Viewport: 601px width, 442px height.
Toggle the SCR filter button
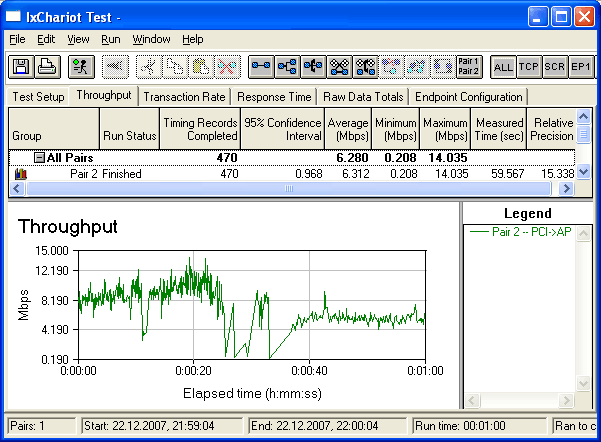(555, 67)
